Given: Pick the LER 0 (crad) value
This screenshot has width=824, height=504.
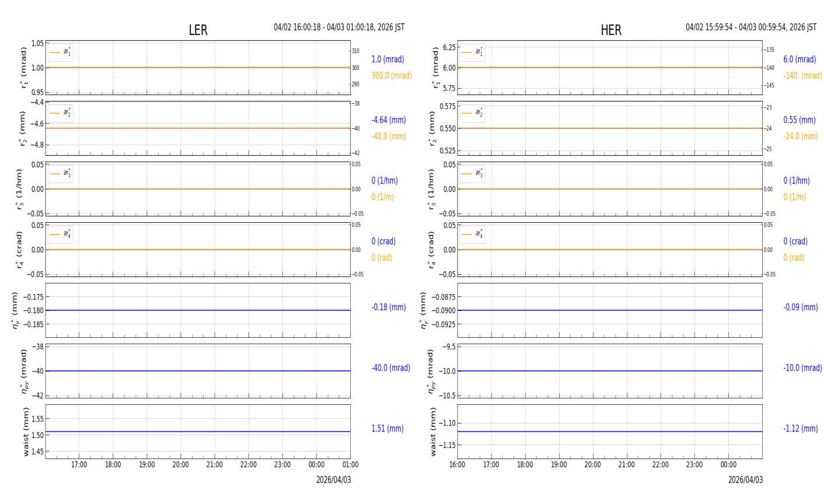Looking at the screenshot, I should click(383, 242).
